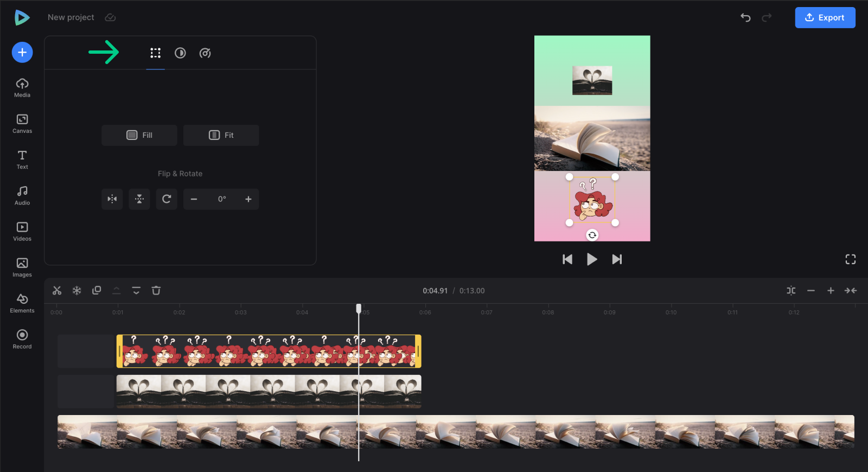Viewport: 868px width, 472px height.
Task: Click the 0:08 timeline ruler mark
Action: [548, 312]
